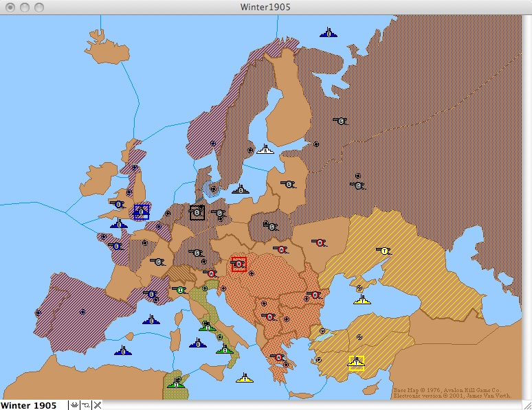Select the English army in Brest

[116, 246]
